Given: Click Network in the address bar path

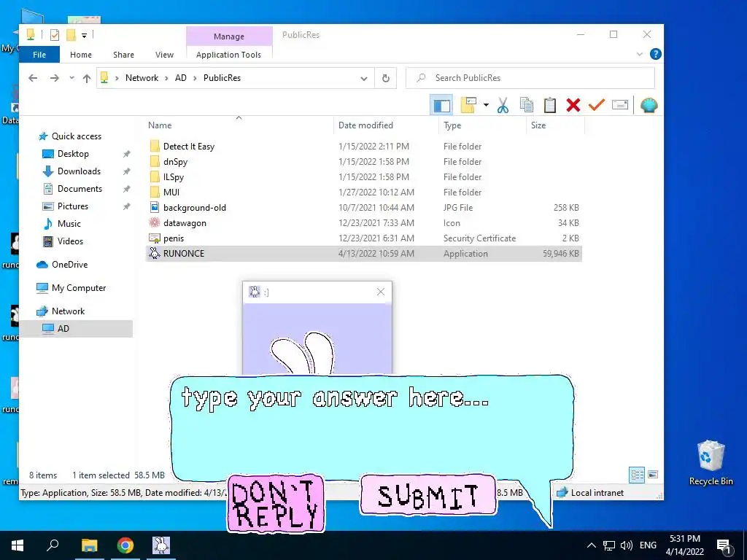Looking at the screenshot, I should tap(142, 78).
